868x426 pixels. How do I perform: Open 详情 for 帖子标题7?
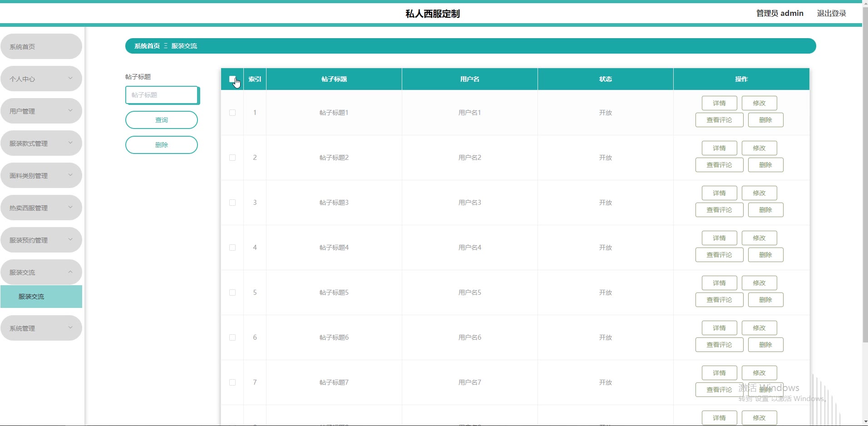720,373
